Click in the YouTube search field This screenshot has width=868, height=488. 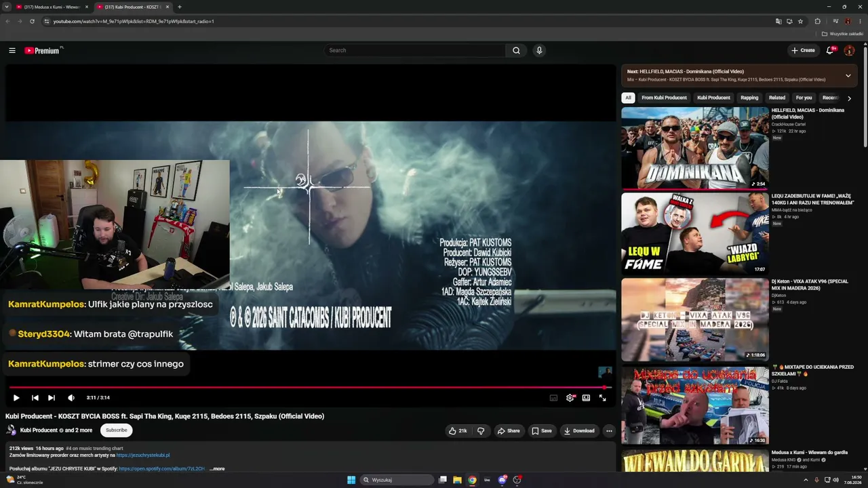click(414, 50)
